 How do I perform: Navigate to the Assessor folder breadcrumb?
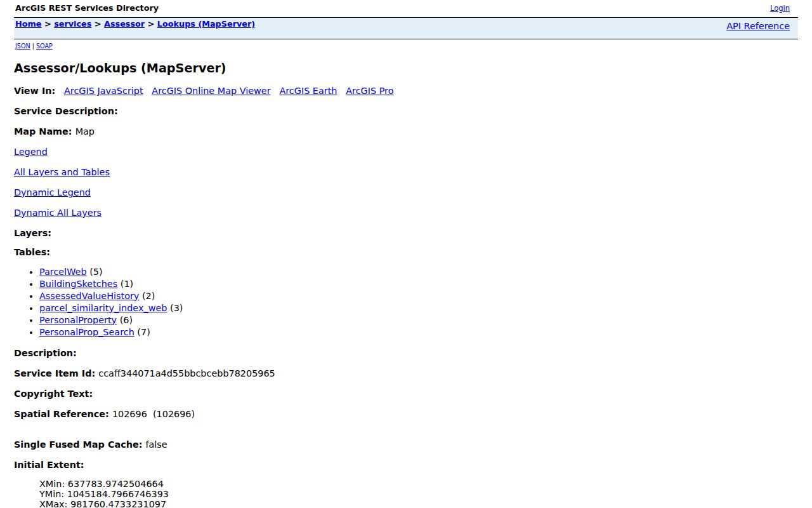[x=124, y=24]
